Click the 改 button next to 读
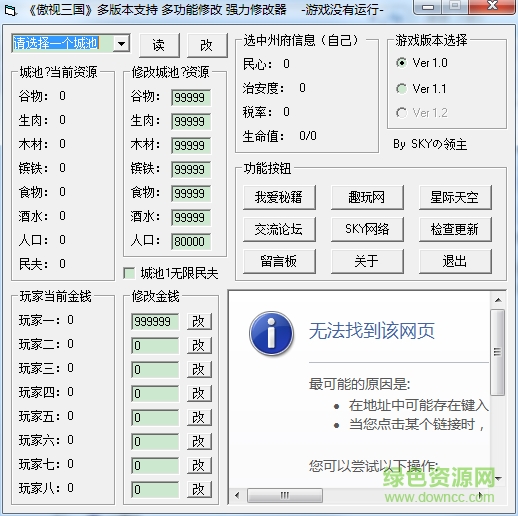The image size is (518, 516). tap(207, 45)
